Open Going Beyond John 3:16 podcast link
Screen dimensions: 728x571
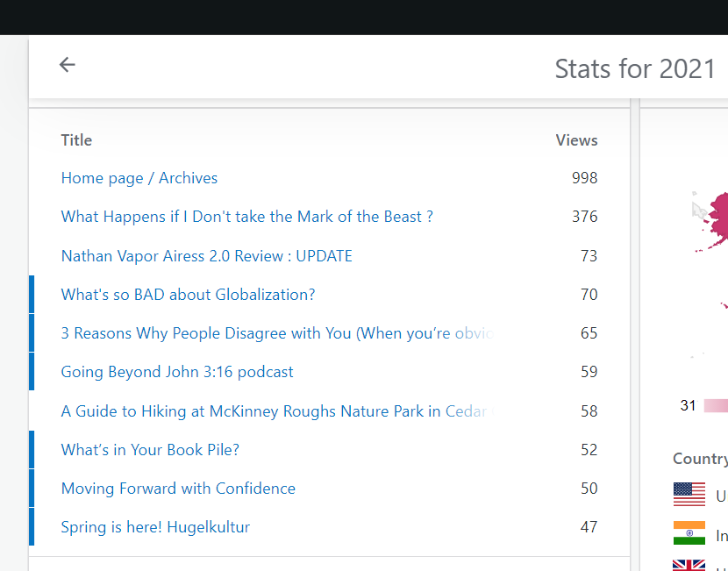(x=177, y=372)
